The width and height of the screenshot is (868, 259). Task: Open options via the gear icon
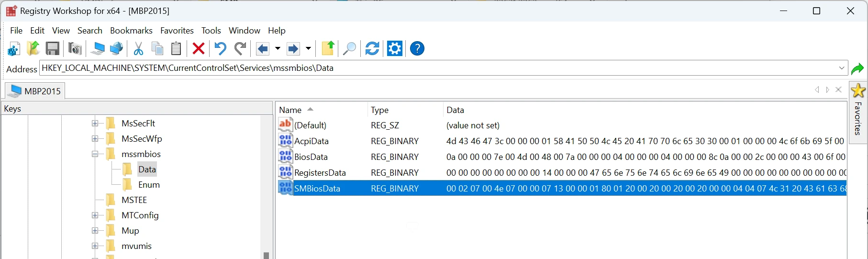tap(395, 48)
